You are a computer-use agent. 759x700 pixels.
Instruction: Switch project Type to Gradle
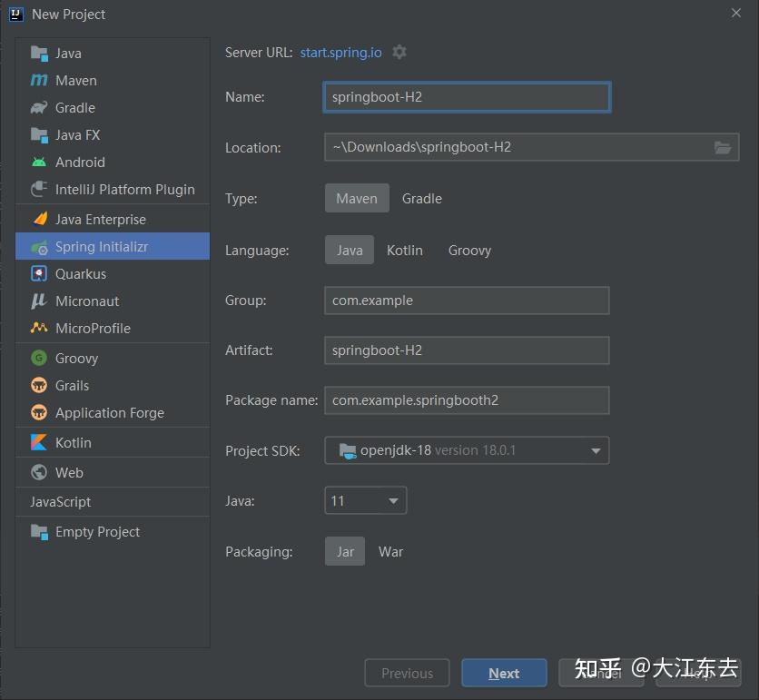coord(421,198)
